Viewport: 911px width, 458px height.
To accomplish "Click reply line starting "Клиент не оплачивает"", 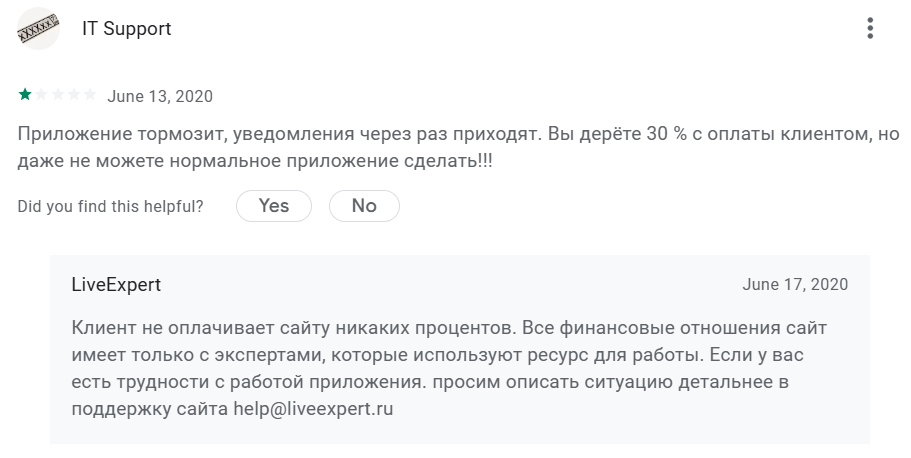I will tap(449, 328).
